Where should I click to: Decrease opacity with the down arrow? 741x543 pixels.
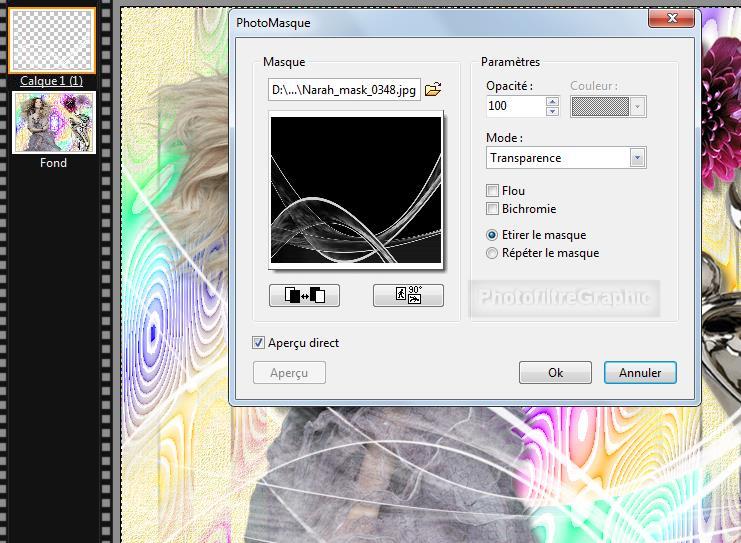(x=552, y=111)
